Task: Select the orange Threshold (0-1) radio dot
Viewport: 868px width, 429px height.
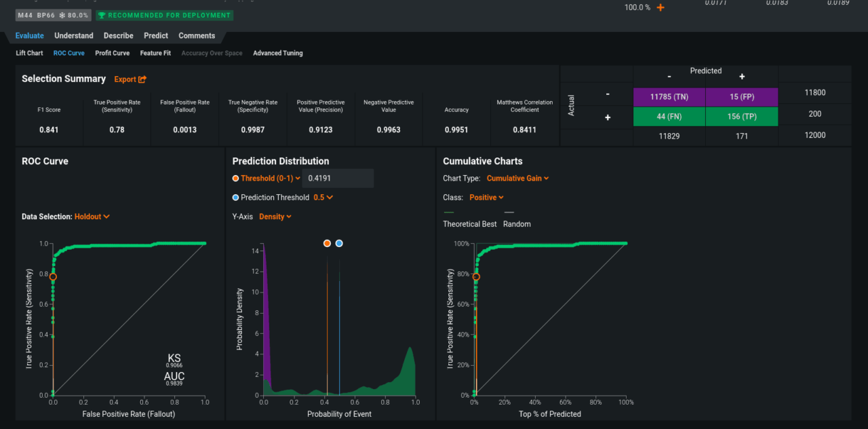Action: (x=235, y=179)
